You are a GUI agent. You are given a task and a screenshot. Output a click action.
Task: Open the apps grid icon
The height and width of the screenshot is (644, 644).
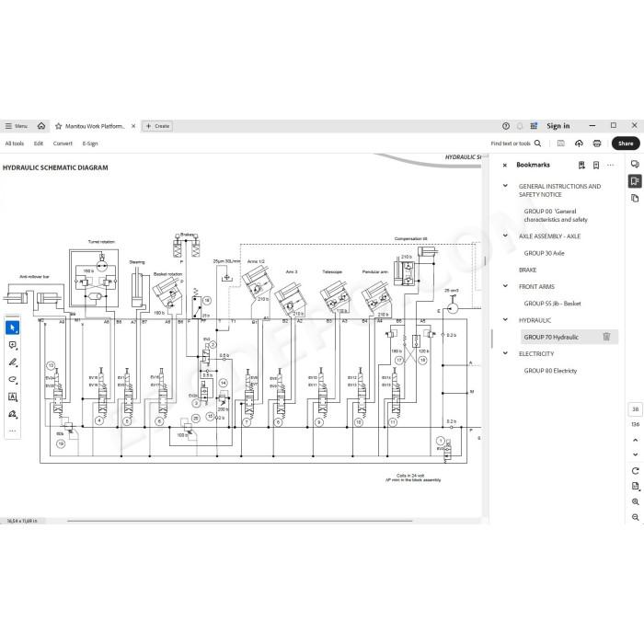pos(534,126)
